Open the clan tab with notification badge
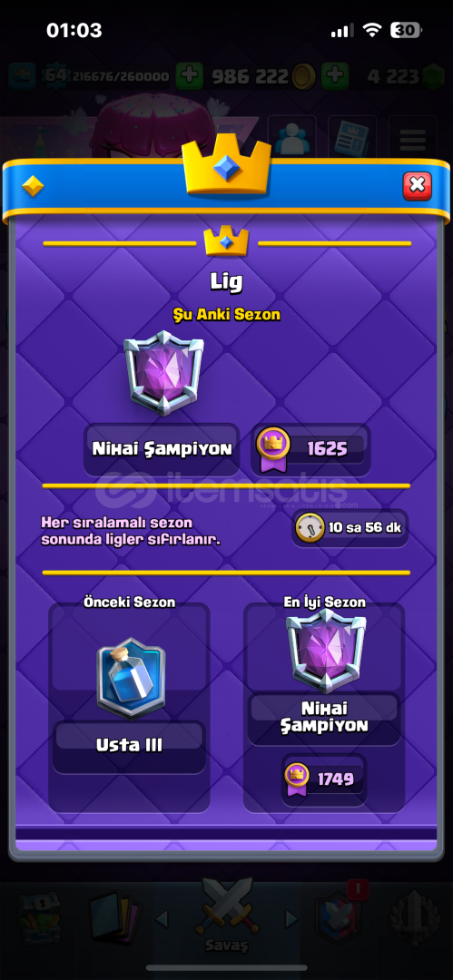Screen dimensions: 453x980 (x=340, y=914)
